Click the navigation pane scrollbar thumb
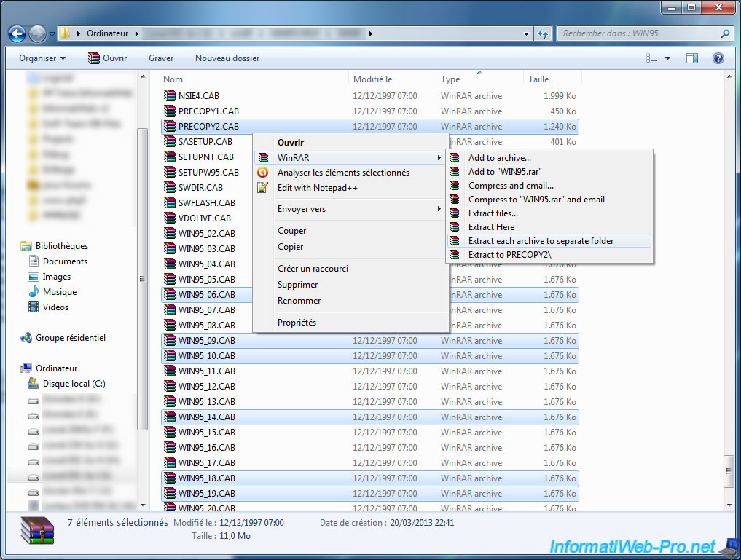Screen dimensions: 741x560 click(x=142, y=279)
